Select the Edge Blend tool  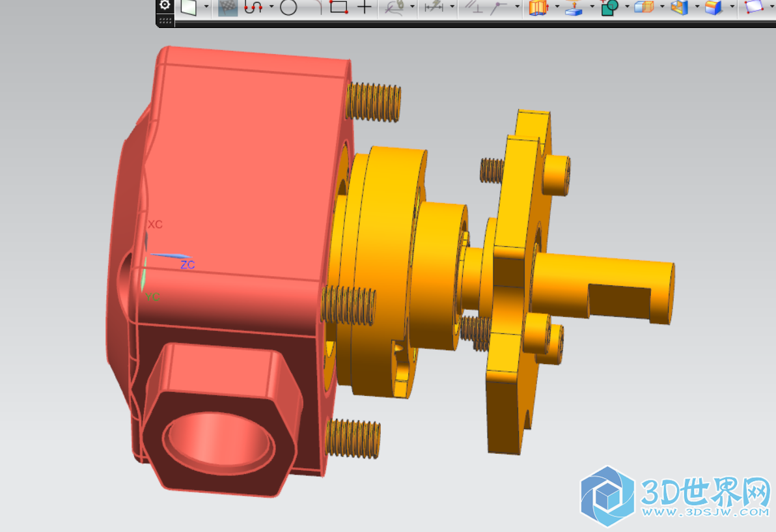click(x=714, y=7)
